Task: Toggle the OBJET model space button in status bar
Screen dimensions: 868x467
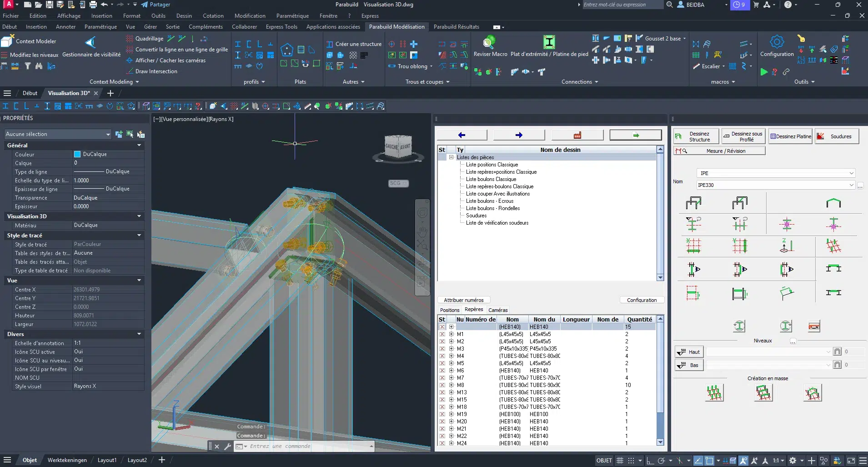Action: (x=604, y=460)
